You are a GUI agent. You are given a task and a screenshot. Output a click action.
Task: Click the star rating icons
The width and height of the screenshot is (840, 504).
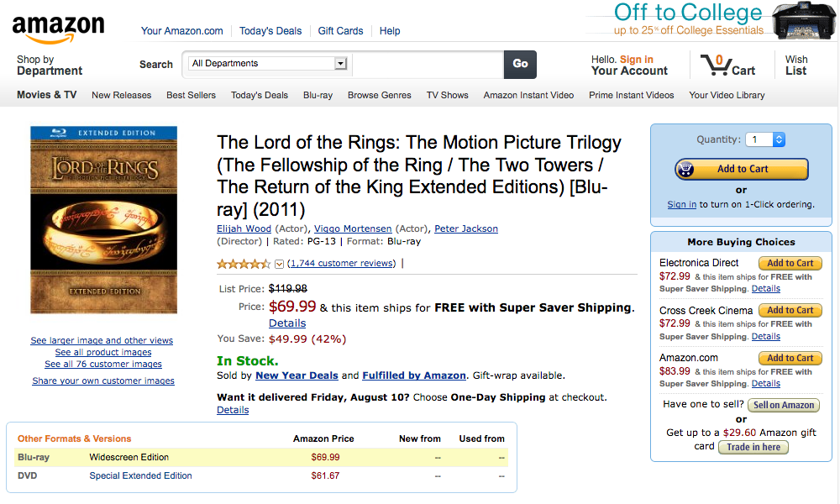(x=244, y=264)
